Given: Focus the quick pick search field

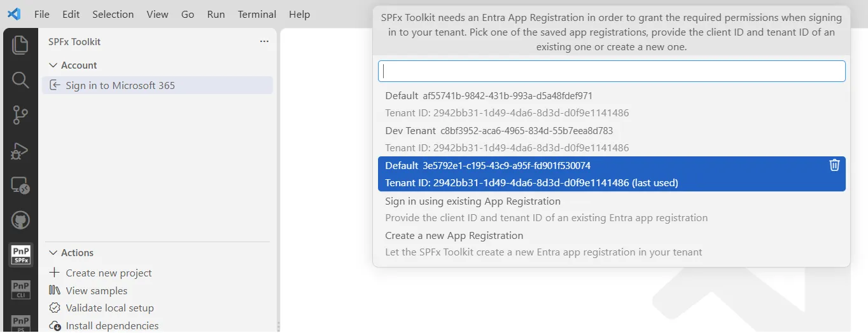Looking at the screenshot, I should coord(612,71).
